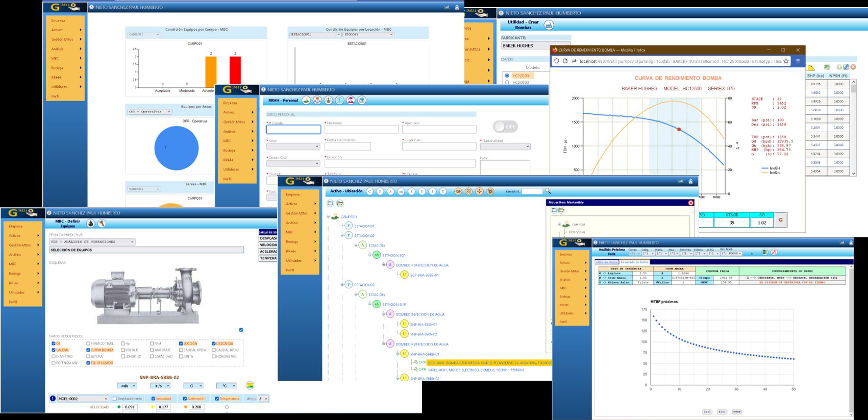Select the HC20000 model radio button
The height and width of the screenshot is (420, 868).
[507, 82]
